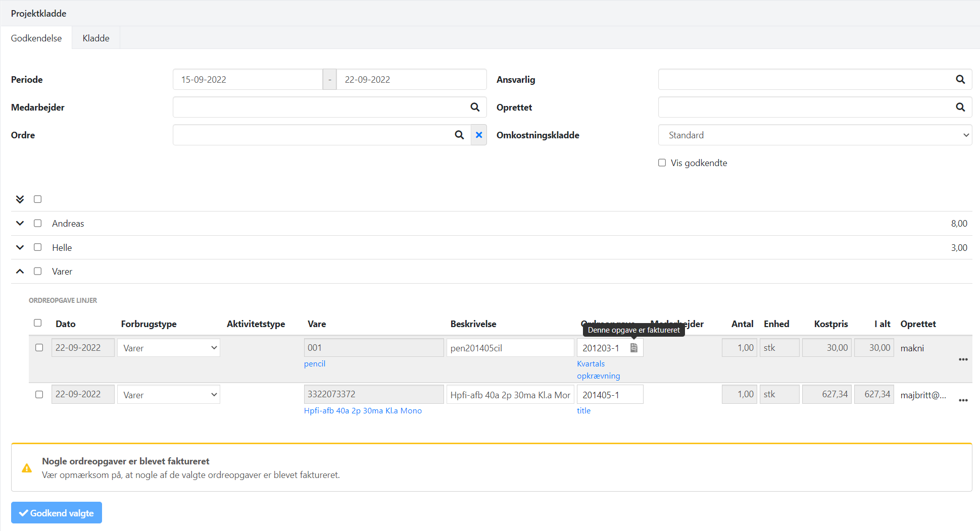Expand the Andreas group row

[x=20, y=223]
